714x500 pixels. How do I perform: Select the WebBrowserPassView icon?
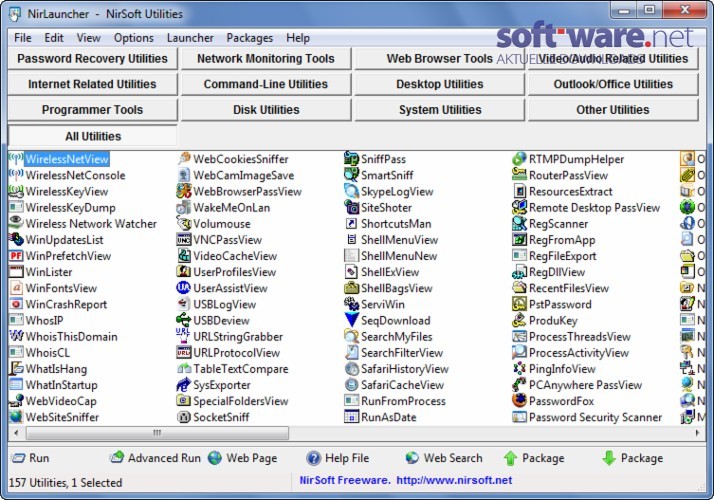tap(184, 191)
